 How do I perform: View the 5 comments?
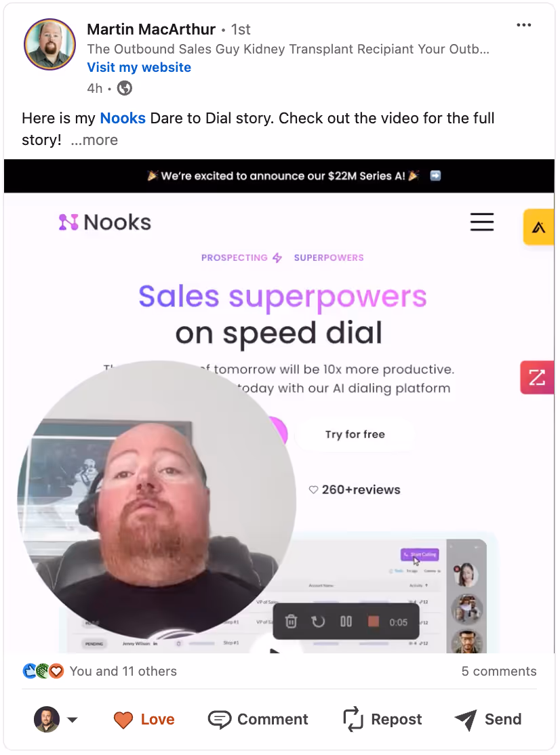[x=499, y=671]
